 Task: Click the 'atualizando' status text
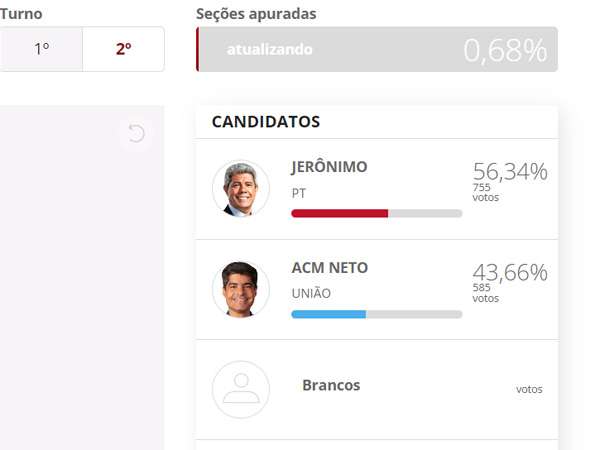click(270, 49)
